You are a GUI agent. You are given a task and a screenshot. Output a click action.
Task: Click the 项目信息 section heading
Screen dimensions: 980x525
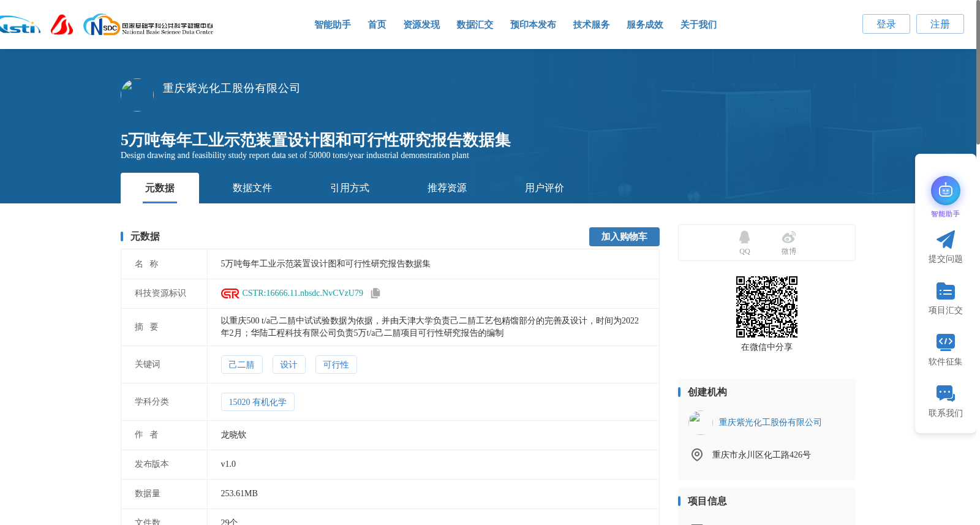tap(707, 501)
